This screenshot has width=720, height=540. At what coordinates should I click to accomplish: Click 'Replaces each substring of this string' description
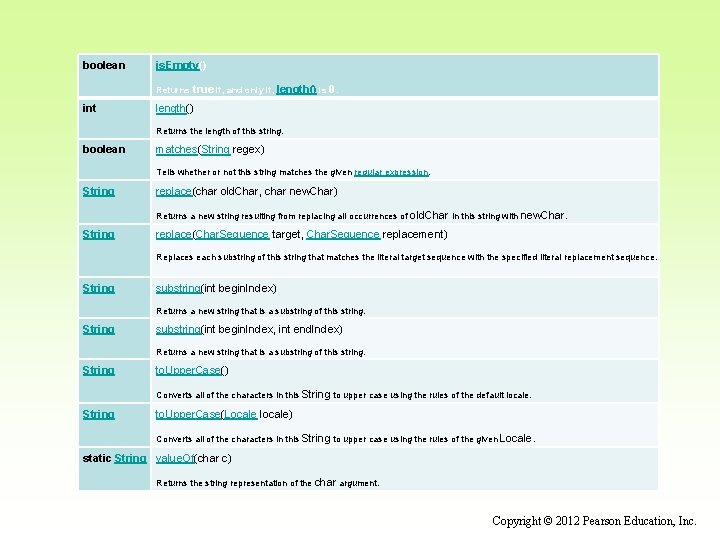point(406,258)
